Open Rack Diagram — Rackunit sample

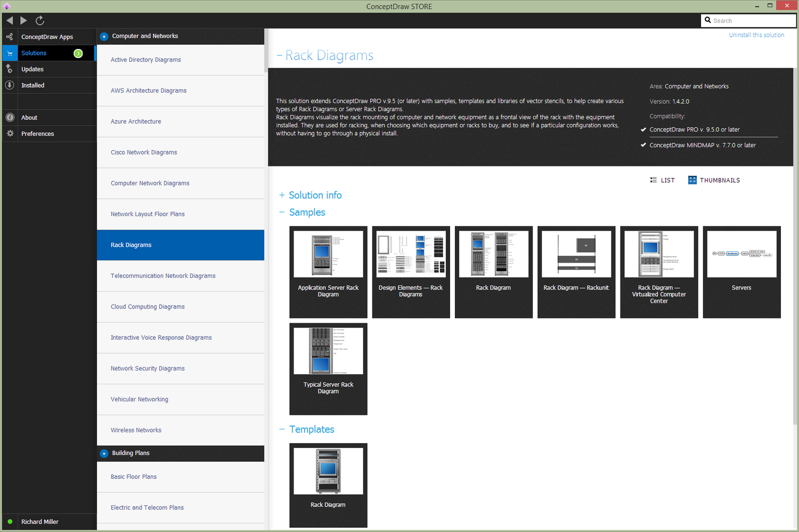click(576, 272)
